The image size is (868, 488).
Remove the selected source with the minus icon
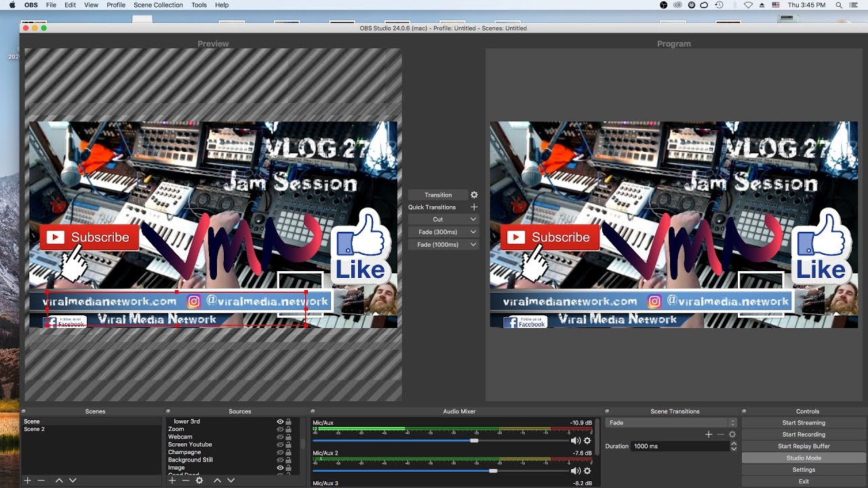[x=185, y=480]
